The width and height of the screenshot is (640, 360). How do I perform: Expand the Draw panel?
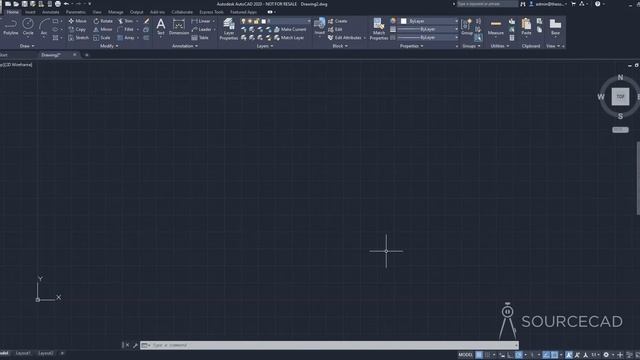point(27,46)
